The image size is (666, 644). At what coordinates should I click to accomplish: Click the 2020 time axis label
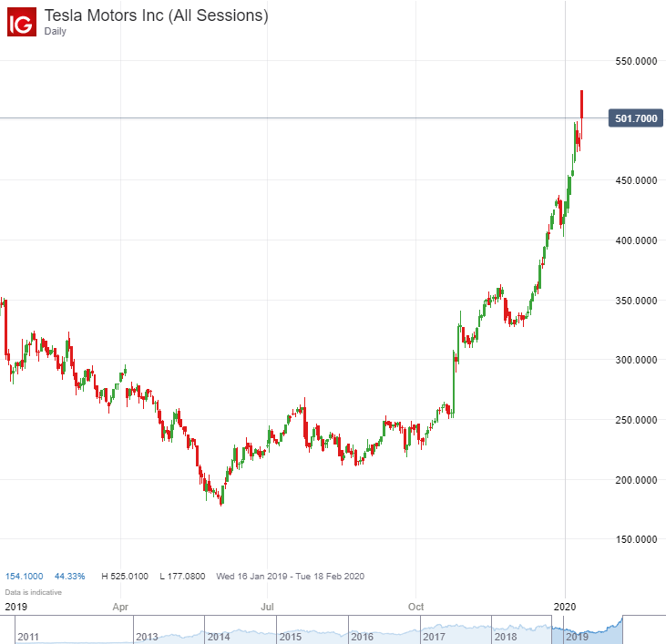coord(565,607)
